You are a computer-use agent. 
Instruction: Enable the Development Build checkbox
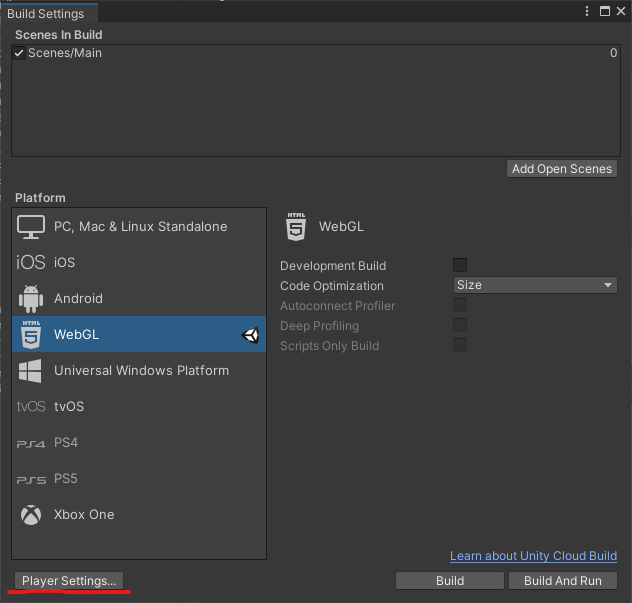pyautogui.click(x=460, y=265)
